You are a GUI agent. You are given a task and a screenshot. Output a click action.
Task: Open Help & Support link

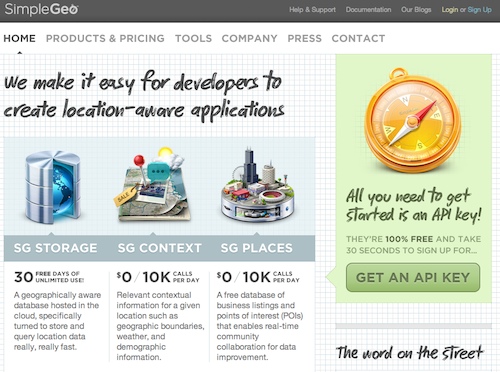312,10
